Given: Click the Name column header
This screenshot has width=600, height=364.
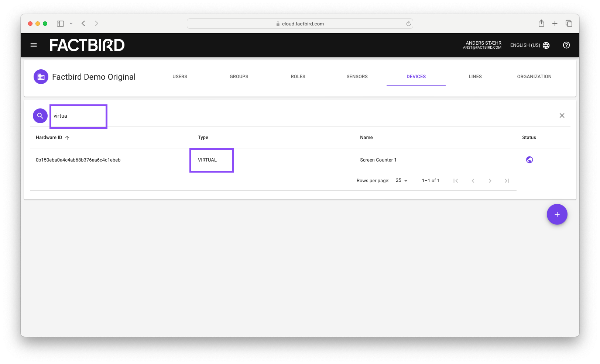Looking at the screenshot, I should pos(366,138).
